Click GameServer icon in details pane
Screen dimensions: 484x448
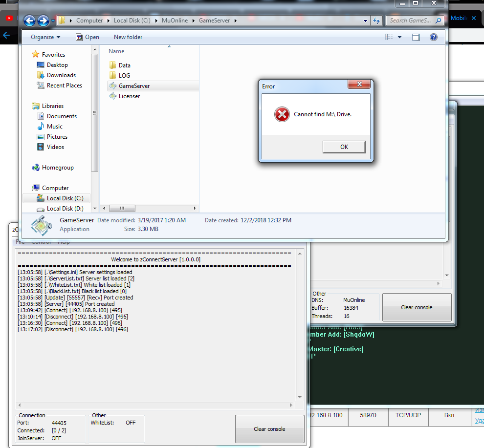pos(42,225)
